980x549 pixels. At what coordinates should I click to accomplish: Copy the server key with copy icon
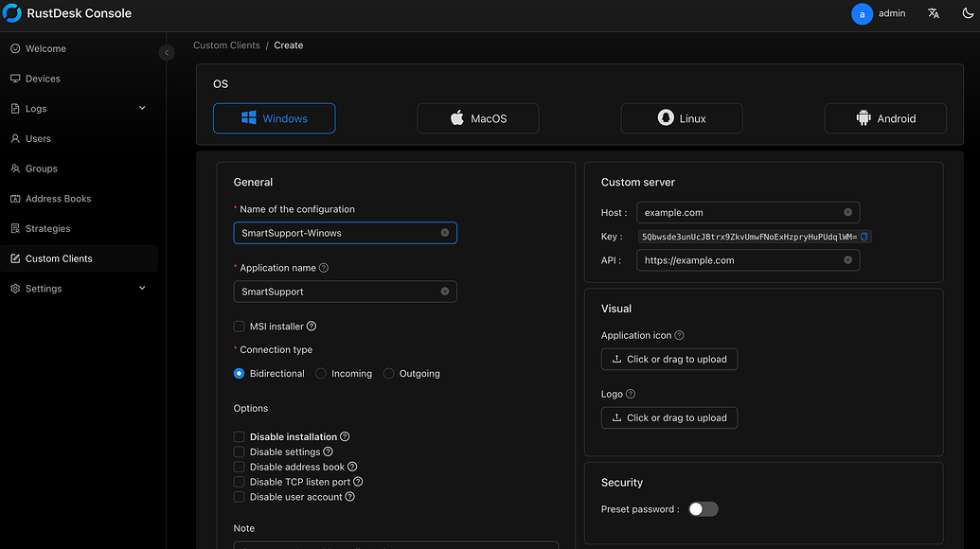(864, 237)
